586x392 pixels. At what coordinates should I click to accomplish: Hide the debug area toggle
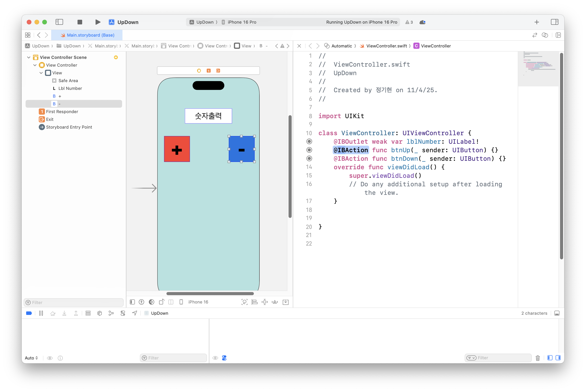coord(557,313)
